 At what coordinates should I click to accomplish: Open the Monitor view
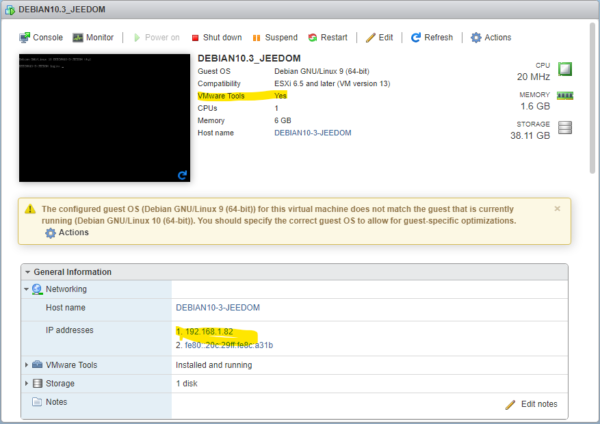tap(93, 38)
